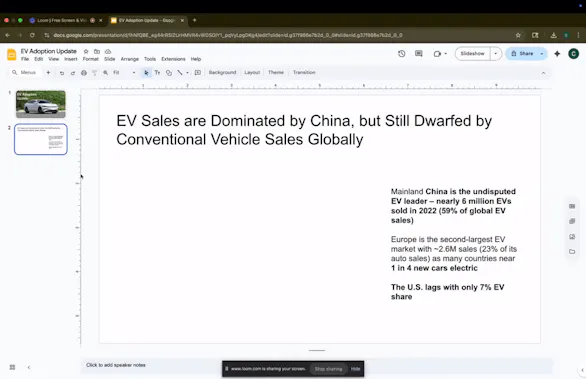Screen dimensions: 586x379
Task: Open the Fit zoom level dropdown
Action: point(124,73)
